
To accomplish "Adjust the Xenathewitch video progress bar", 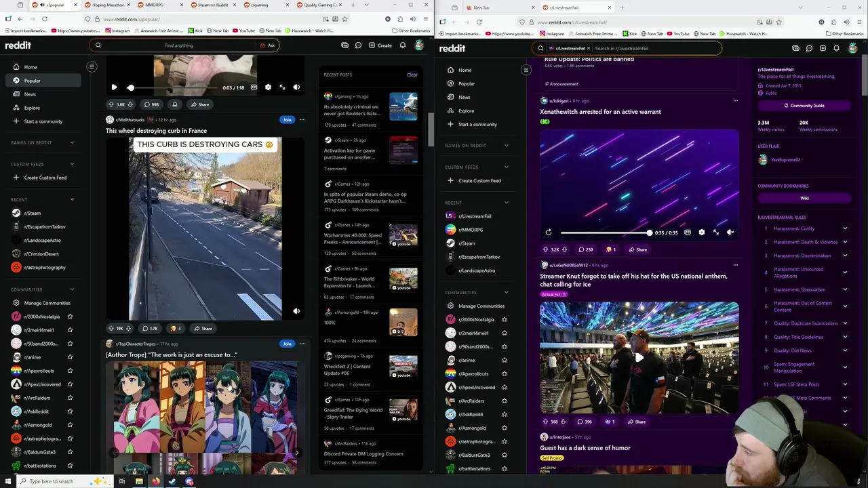I will click(x=605, y=232).
